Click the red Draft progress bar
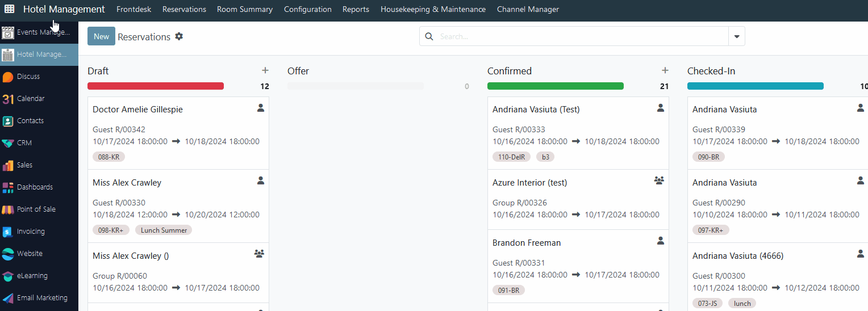 tap(156, 86)
